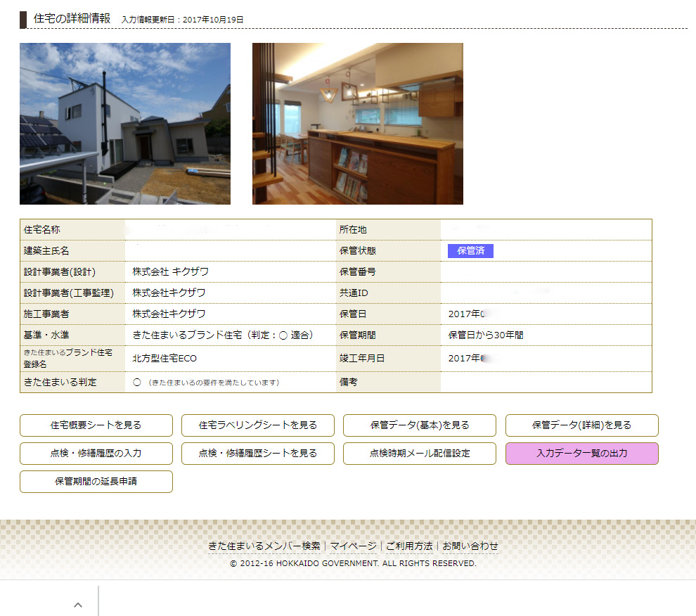Open the 住宅概要シートを見る button
696x616 pixels.
pos(96,425)
